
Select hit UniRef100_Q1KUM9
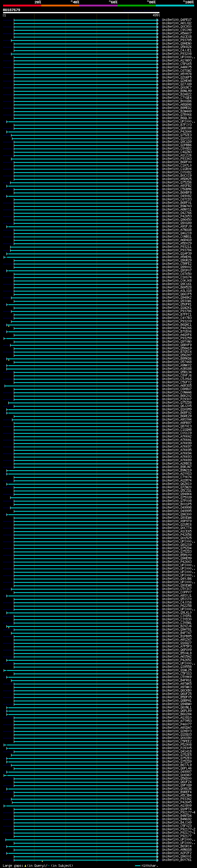[176, 409]
